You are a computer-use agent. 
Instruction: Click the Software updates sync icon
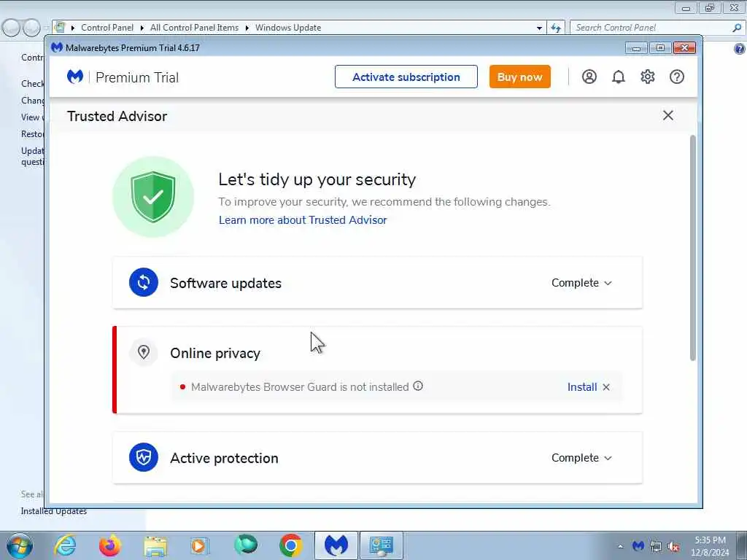144,282
